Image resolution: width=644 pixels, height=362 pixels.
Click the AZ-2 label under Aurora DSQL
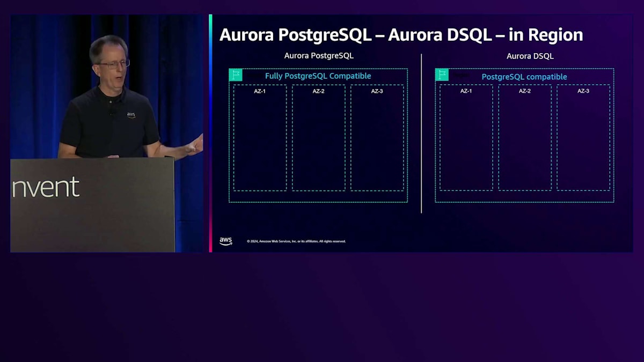[x=524, y=91]
